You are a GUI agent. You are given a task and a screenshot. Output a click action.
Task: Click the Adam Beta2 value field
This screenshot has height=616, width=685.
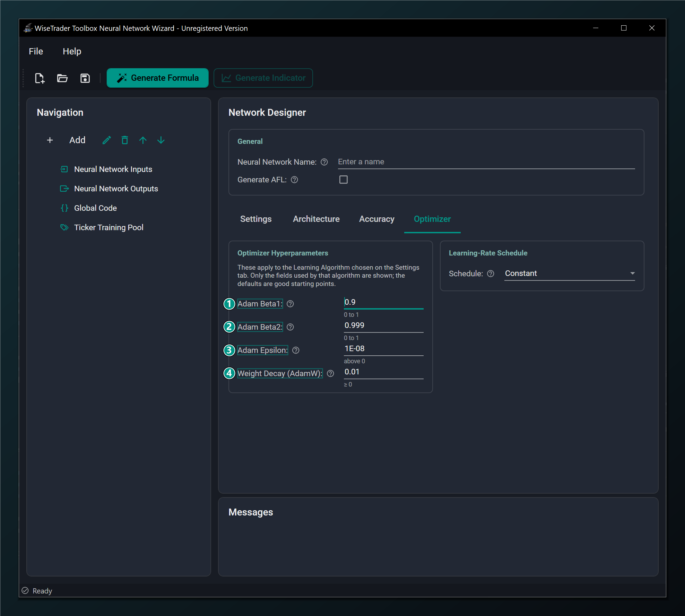point(384,326)
